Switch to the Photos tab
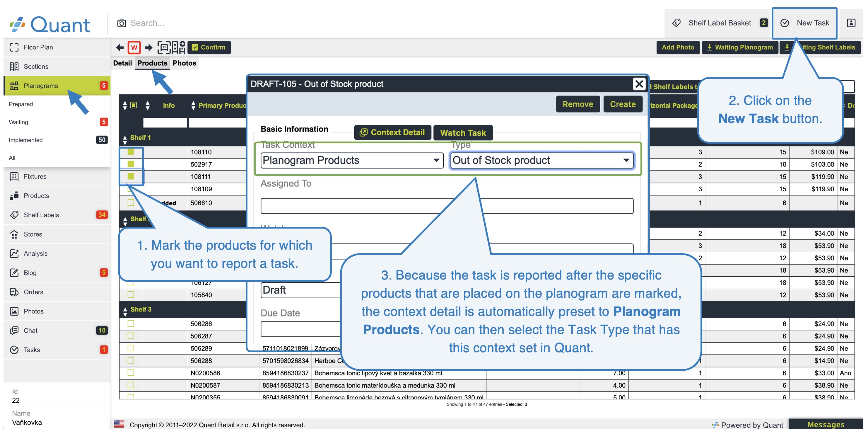Viewport: 868px width, 429px height. pos(184,63)
